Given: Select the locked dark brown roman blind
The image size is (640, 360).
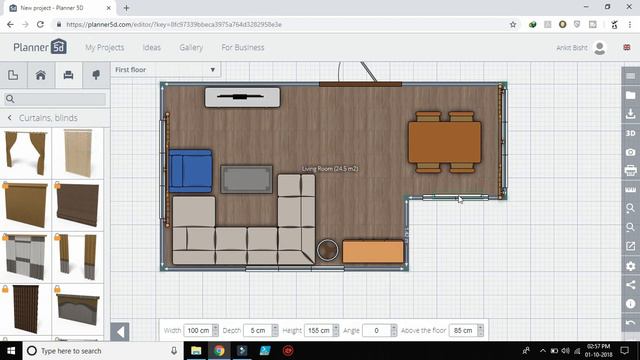Looking at the screenshot, I should click(78, 205).
